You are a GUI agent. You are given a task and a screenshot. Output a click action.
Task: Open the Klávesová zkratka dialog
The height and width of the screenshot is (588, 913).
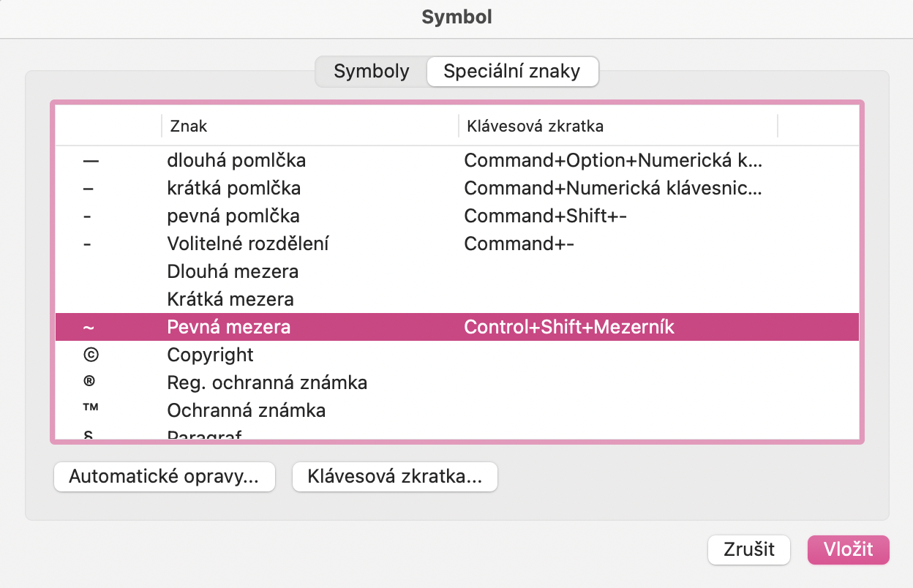(394, 476)
